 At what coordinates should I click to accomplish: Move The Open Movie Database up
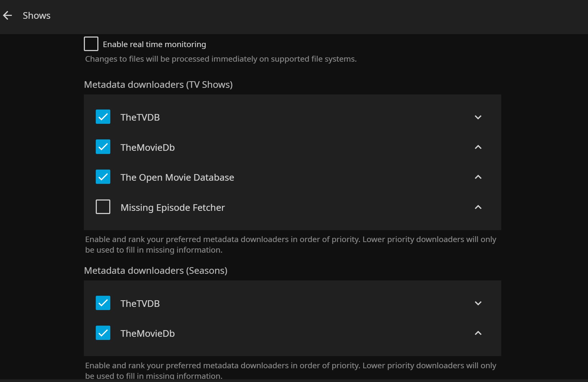pyautogui.click(x=478, y=177)
